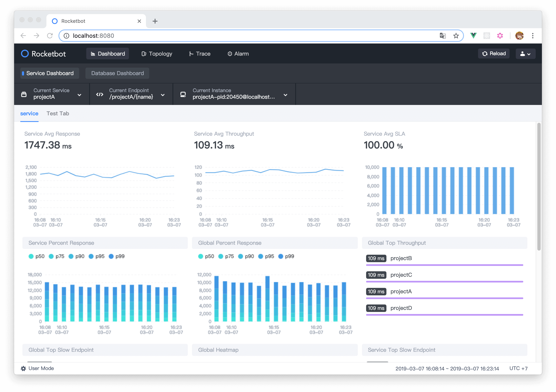
Task: Switch to the Test Tab
Action: 58,113
